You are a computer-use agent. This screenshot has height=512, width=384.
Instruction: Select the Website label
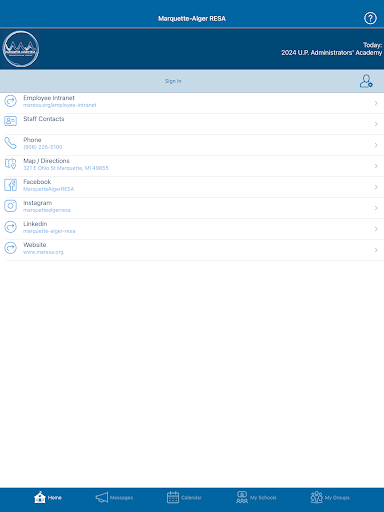(35, 245)
